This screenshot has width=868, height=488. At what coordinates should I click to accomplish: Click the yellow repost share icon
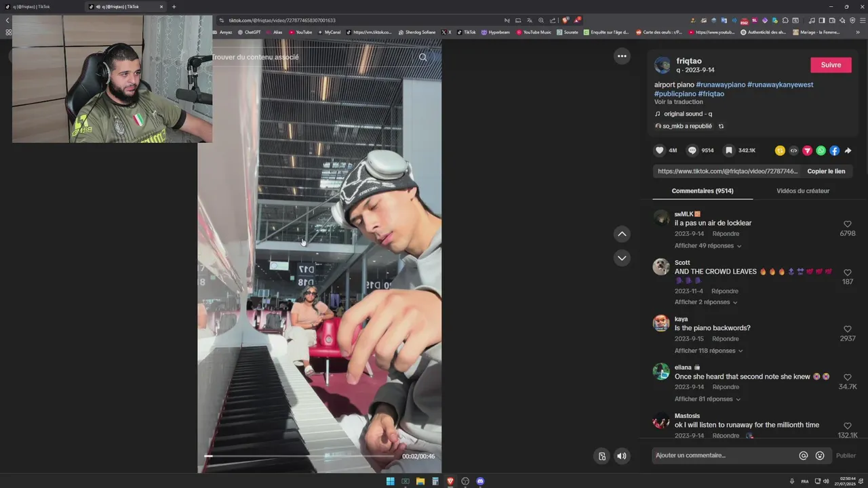pos(780,150)
